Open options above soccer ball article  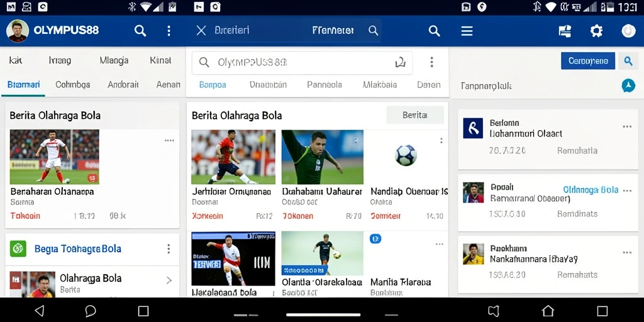click(x=441, y=140)
